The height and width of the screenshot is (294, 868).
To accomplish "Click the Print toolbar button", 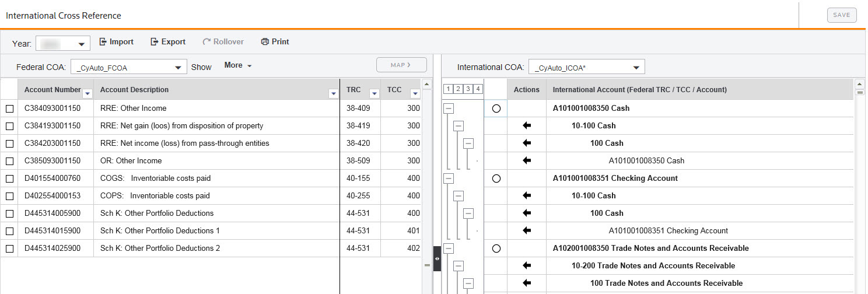I will pos(275,42).
